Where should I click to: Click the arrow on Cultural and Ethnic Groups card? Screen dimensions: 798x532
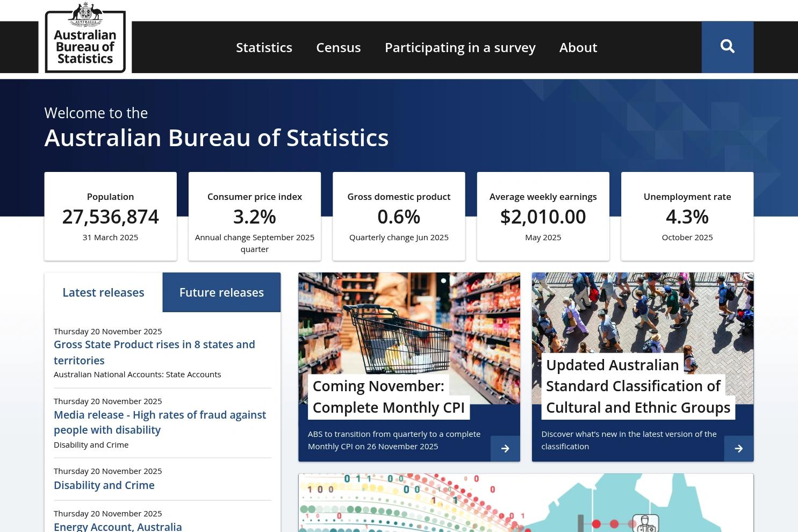(x=739, y=448)
